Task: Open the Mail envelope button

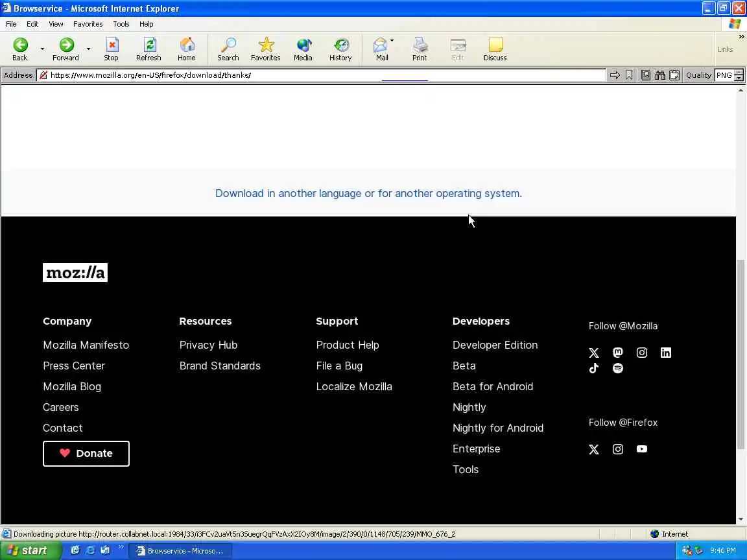Action: pyautogui.click(x=381, y=49)
